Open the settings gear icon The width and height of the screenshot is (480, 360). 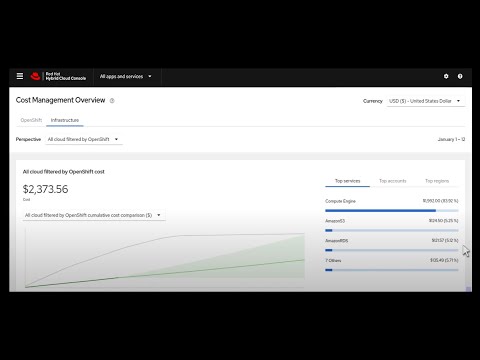click(x=446, y=76)
